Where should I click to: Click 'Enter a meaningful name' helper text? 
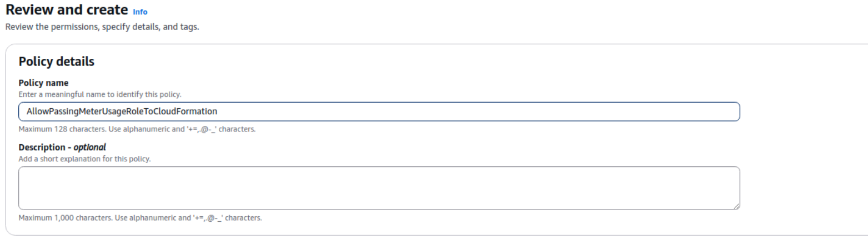pyautogui.click(x=100, y=94)
